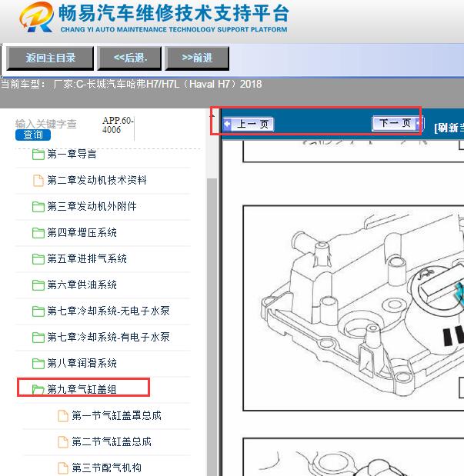Expand 第六章供油系统 chapter
Viewport: 464px width, 476px height.
[x=82, y=285]
